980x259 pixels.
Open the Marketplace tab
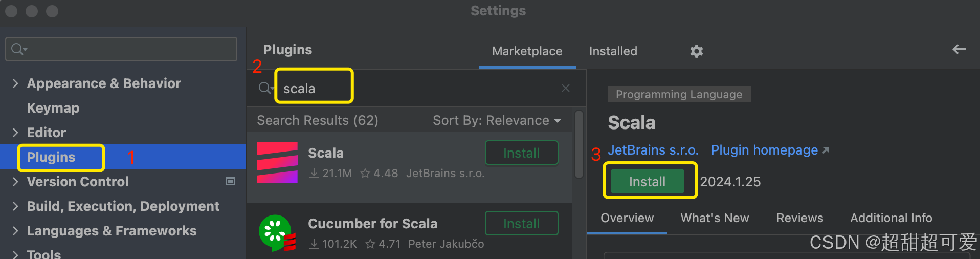coord(527,51)
